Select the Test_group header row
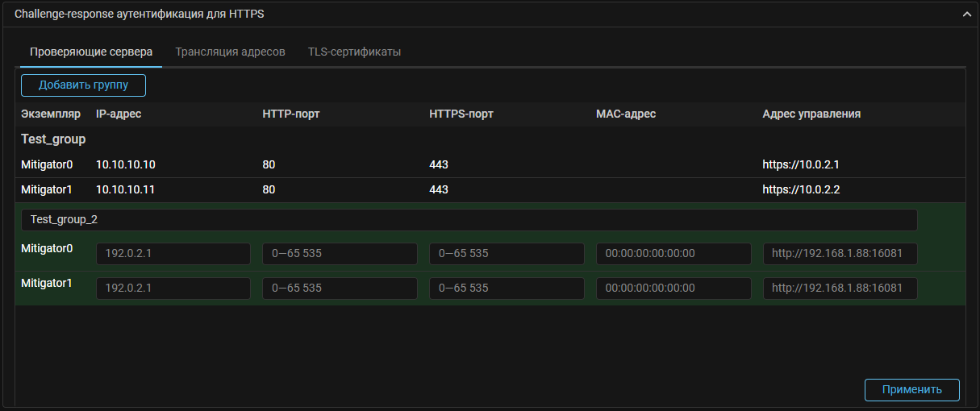The image size is (980, 411). (x=53, y=139)
